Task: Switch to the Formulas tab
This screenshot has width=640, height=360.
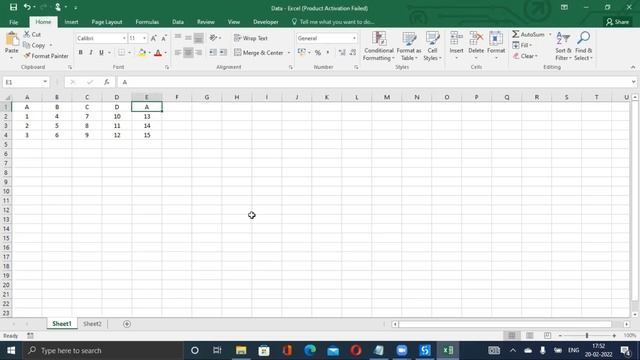Action: 147,22
